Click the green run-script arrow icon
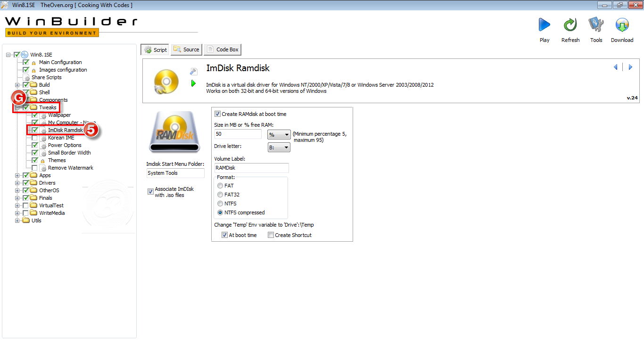This screenshot has height=343, width=644. point(193,83)
